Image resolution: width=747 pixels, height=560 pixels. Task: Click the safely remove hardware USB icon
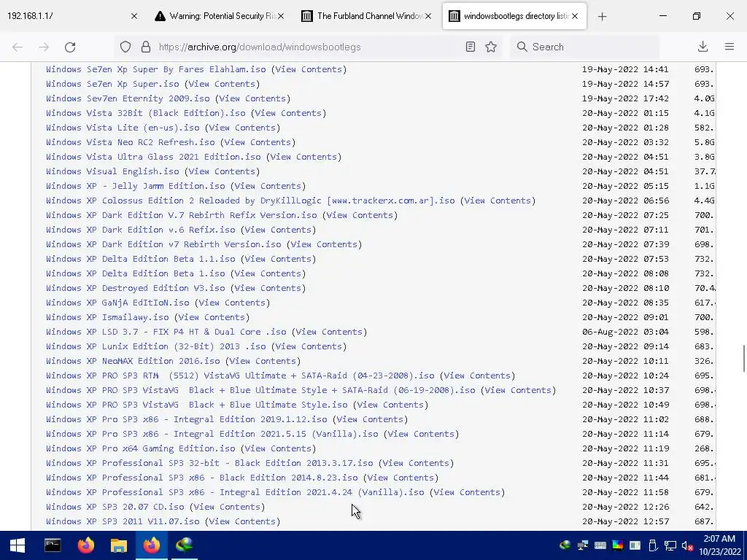(x=653, y=545)
